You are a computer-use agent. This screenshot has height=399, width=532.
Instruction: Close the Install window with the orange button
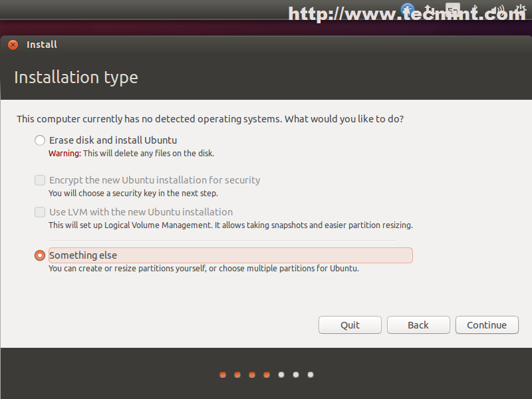13,45
